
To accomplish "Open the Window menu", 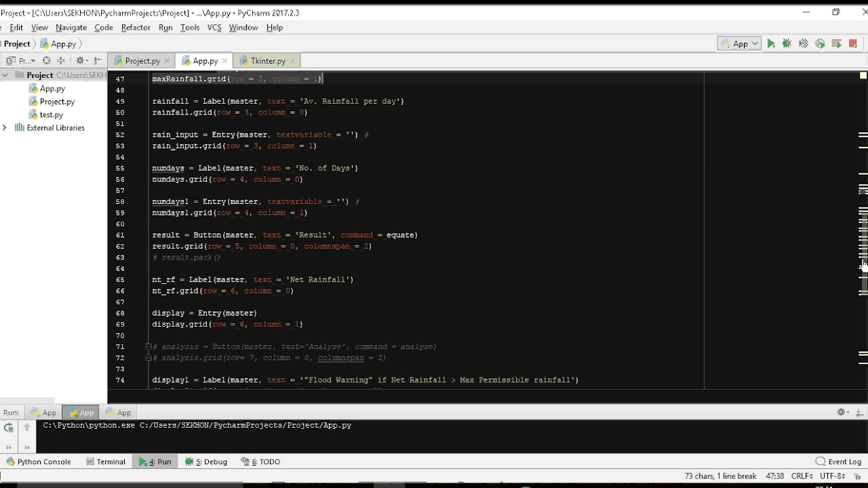I will (243, 28).
